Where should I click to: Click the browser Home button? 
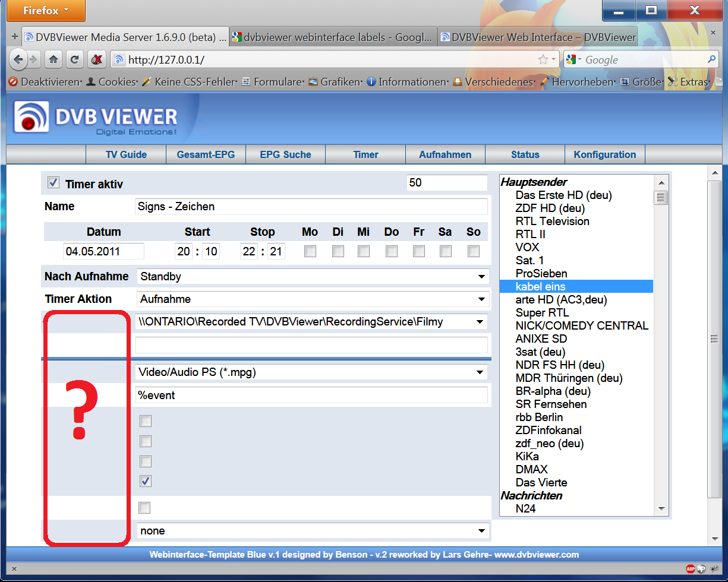coord(54,59)
